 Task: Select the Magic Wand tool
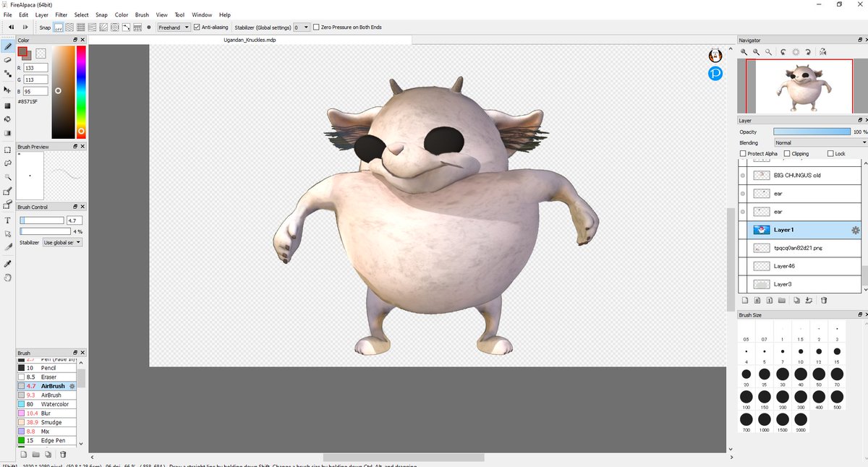coord(7,177)
